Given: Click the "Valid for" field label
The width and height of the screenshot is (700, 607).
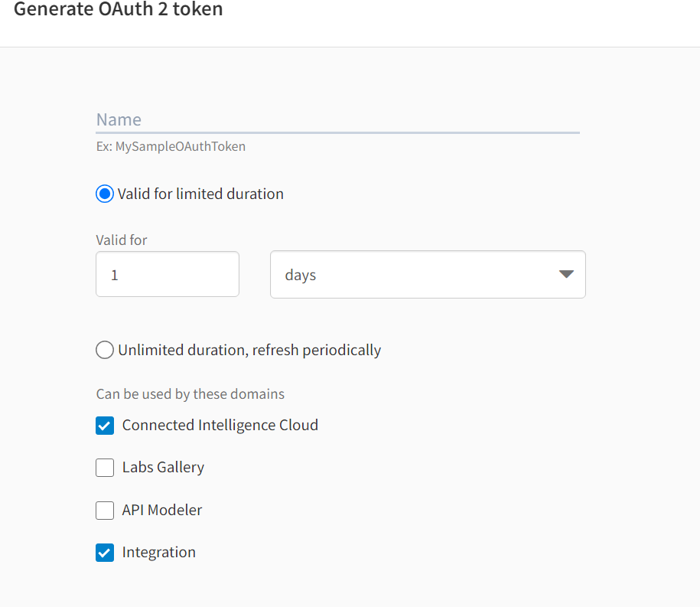Looking at the screenshot, I should pyautogui.click(x=122, y=240).
